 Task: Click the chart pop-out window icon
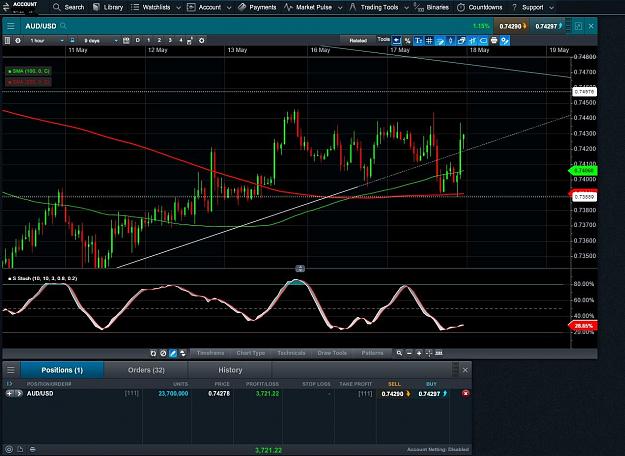pos(578,26)
